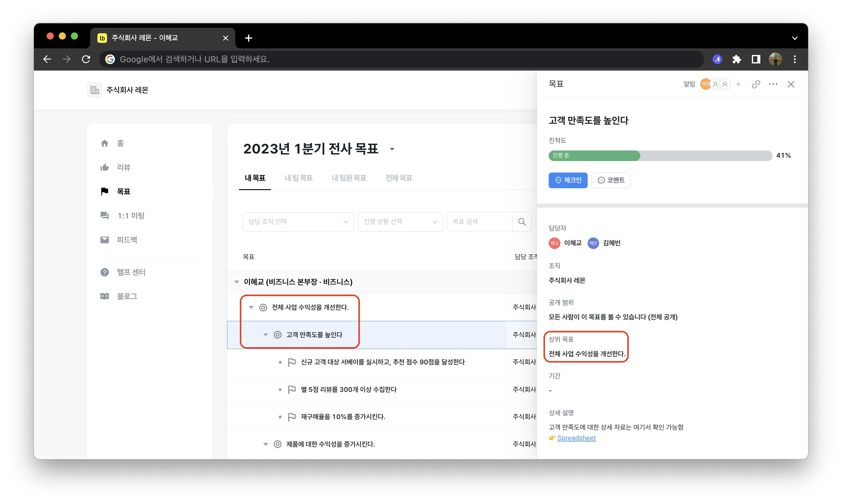
Task: Collapse the 전체 사업 수익성을 개선한다 goal
Action: (251, 307)
